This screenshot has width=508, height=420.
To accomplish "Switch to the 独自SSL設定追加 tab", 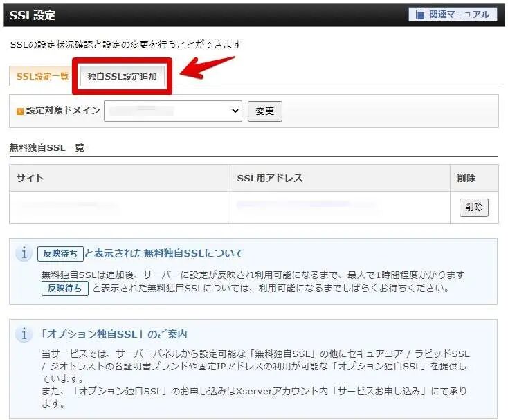I will click(122, 77).
